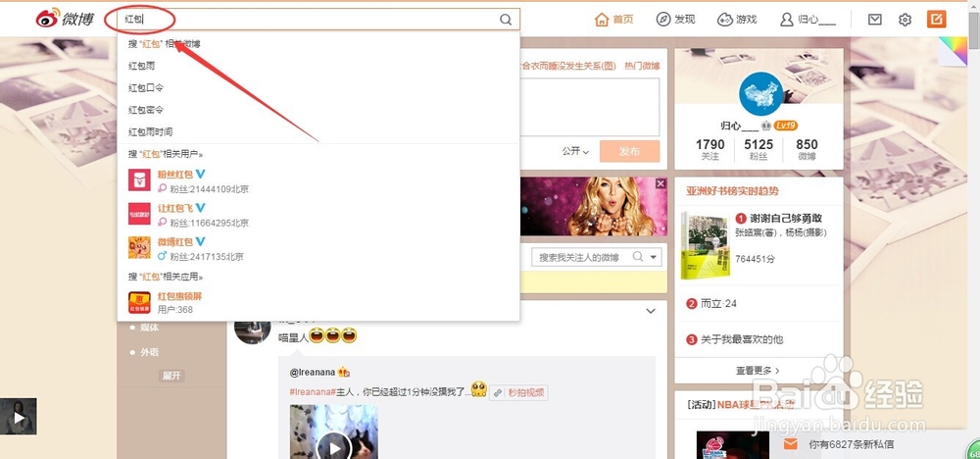
Task: Click the book cover thumbnail
Action: coord(705,245)
